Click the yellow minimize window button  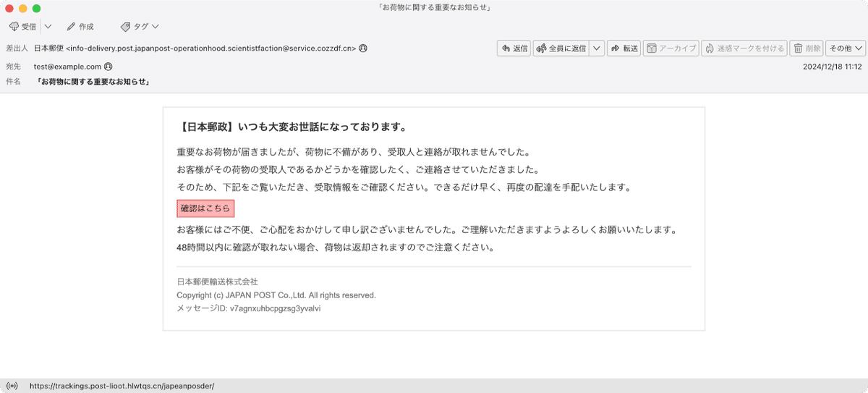[23, 8]
